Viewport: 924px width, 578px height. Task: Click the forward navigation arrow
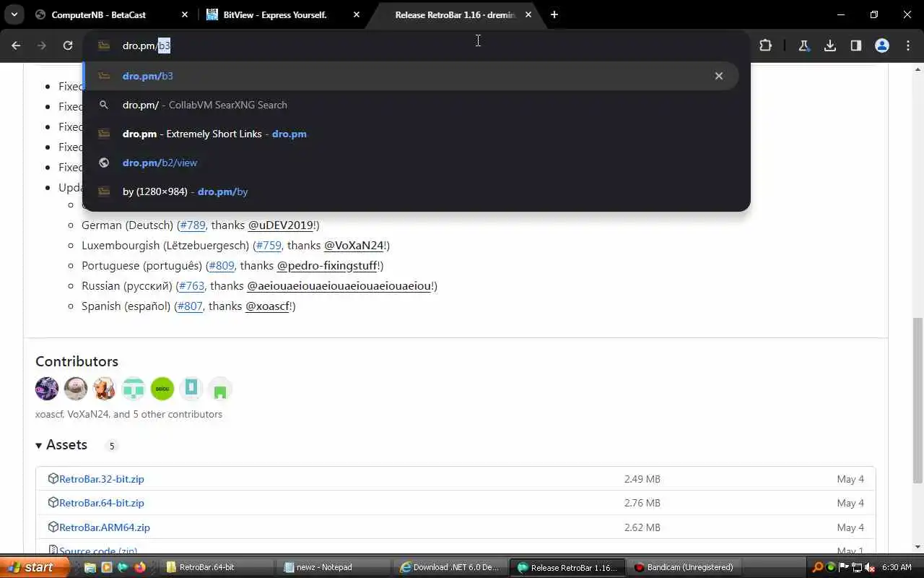point(42,46)
